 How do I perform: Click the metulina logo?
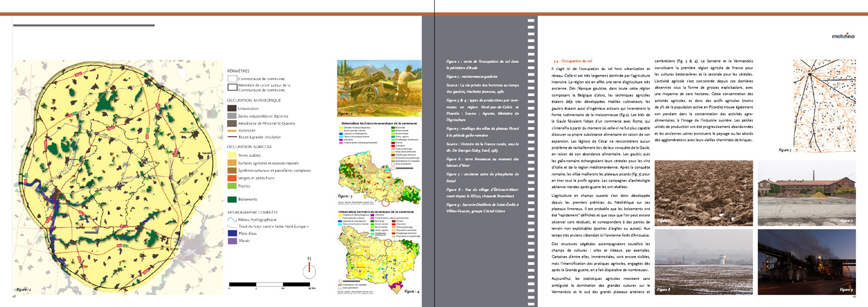point(843,36)
